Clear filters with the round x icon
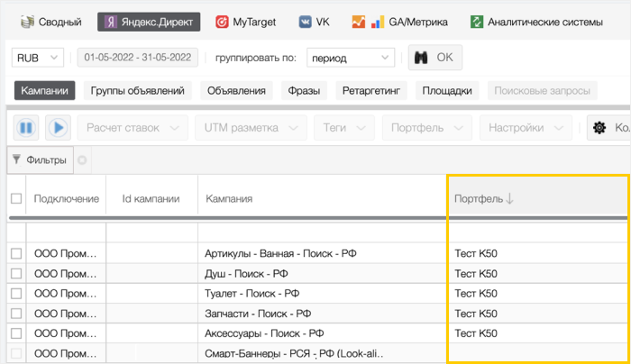Screen dimensions: 631x364 [x=82, y=161]
